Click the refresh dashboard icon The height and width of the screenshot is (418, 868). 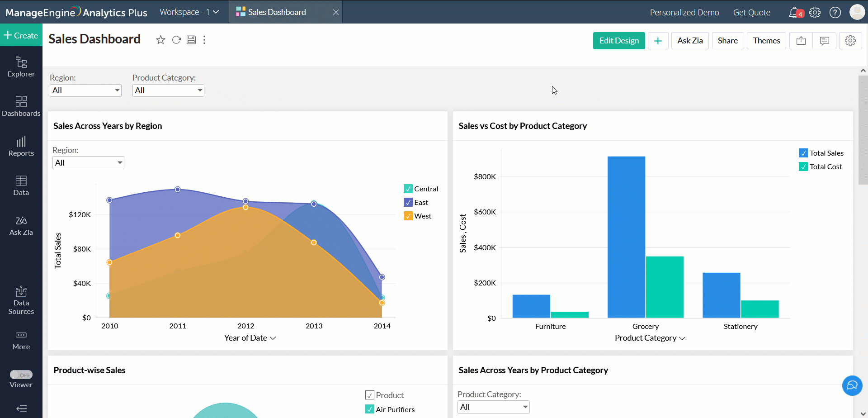pyautogui.click(x=176, y=40)
